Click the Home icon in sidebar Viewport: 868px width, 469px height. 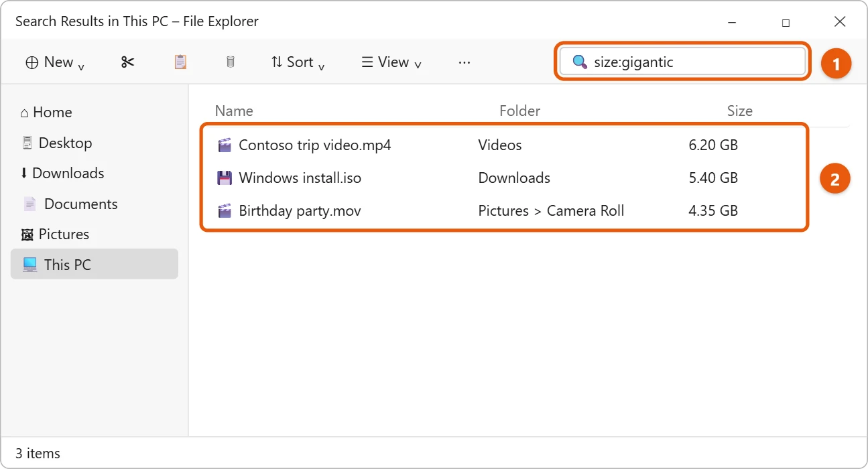point(25,113)
